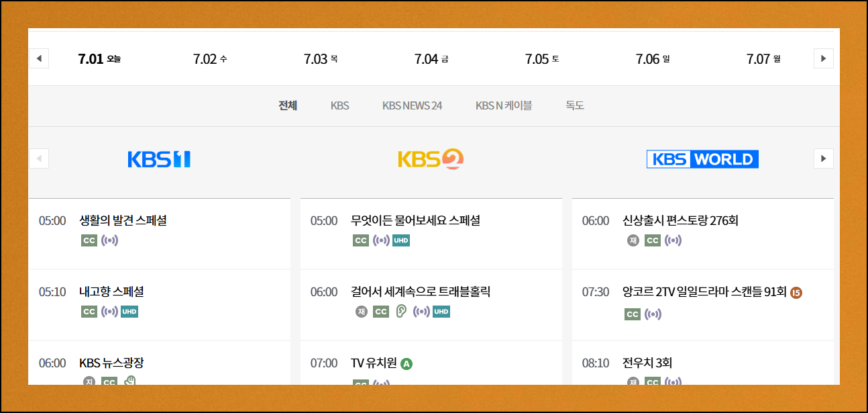Show next channels arrow beside KBS WORLD
This screenshot has width=868, height=413.
[x=823, y=158]
